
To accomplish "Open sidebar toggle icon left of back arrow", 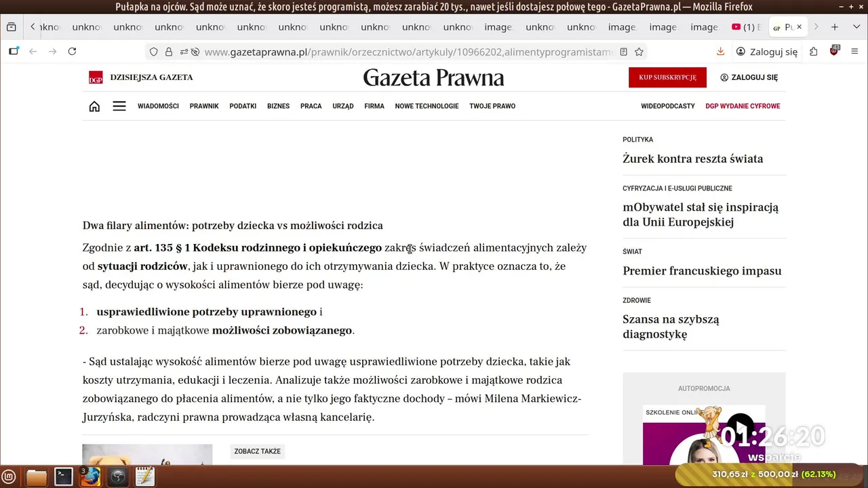I will point(14,52).
